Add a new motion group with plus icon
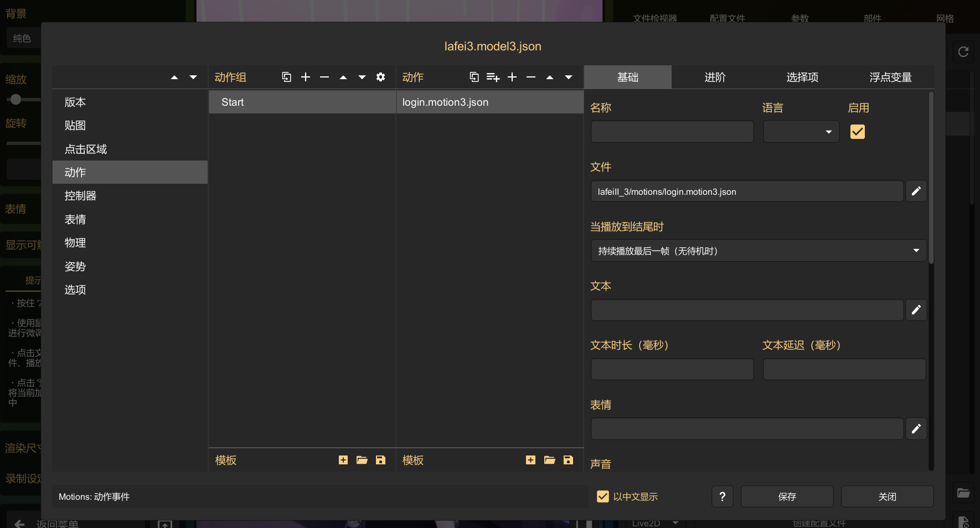The width and height of the screenshot is (980, 528). point(306,77)
